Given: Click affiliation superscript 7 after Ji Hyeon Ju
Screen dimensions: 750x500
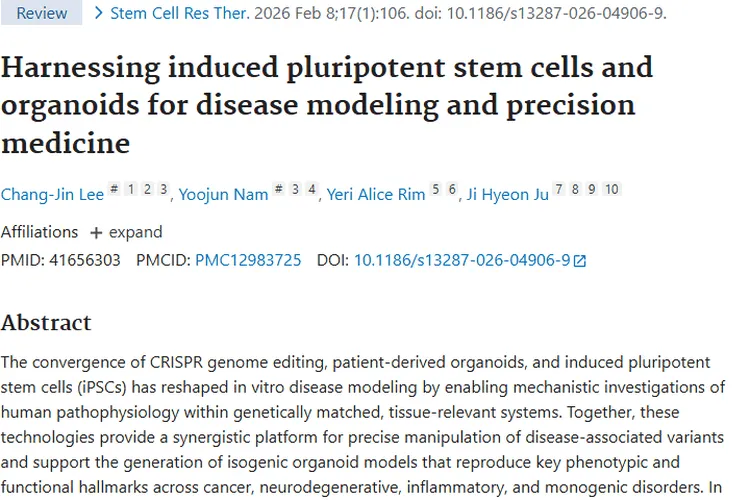Looking at the screenshot, I should [559, 190].
